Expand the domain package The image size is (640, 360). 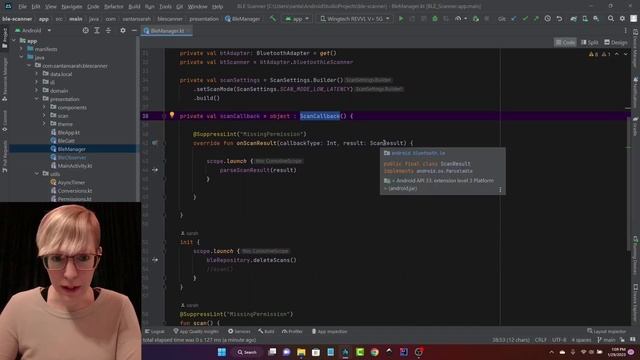[x=37, y=91]
